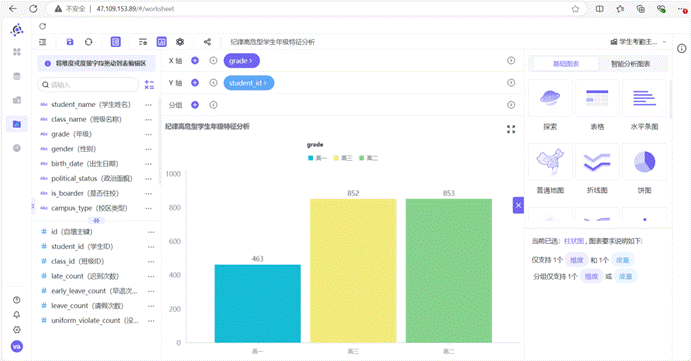Select the highlighted worksheet folder sidebar icon
This screenshot has height=361, width=691.
pyautogui.click(x=17, y=124)
